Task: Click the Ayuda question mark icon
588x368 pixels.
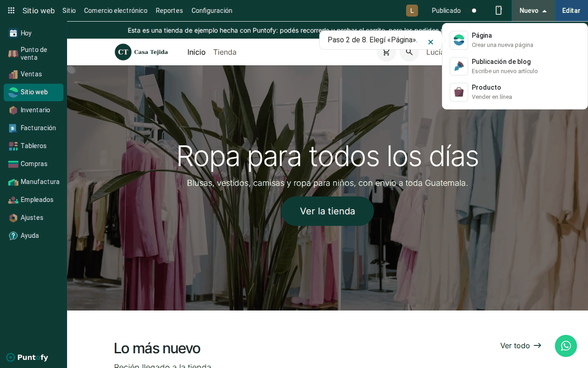Action: [13, 236]
